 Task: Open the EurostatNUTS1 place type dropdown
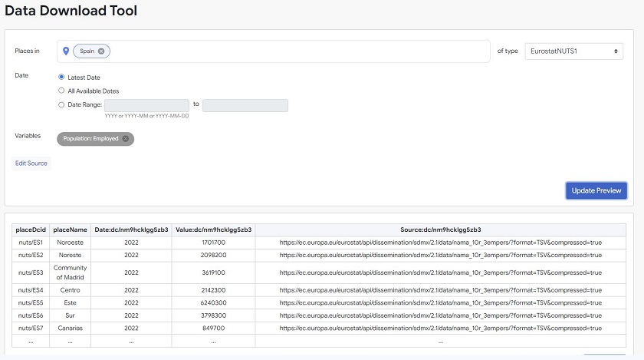(x=574, y=51)
